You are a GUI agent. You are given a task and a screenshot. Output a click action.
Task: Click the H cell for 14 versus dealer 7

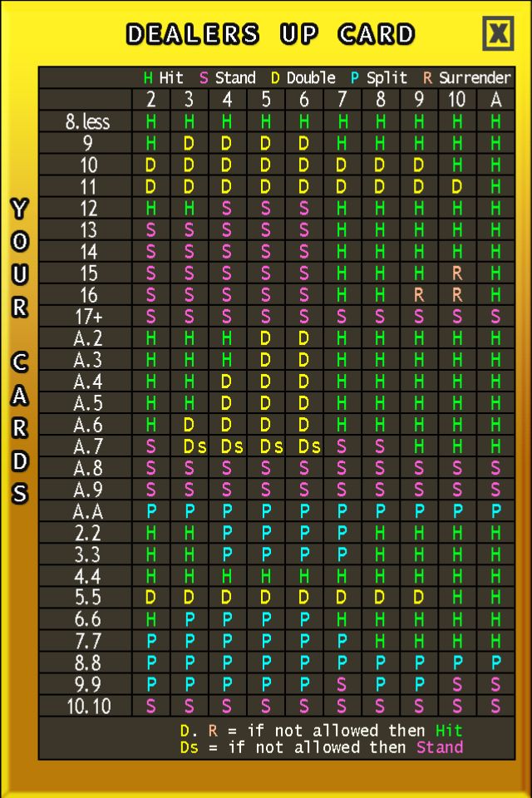pos(342,251)
